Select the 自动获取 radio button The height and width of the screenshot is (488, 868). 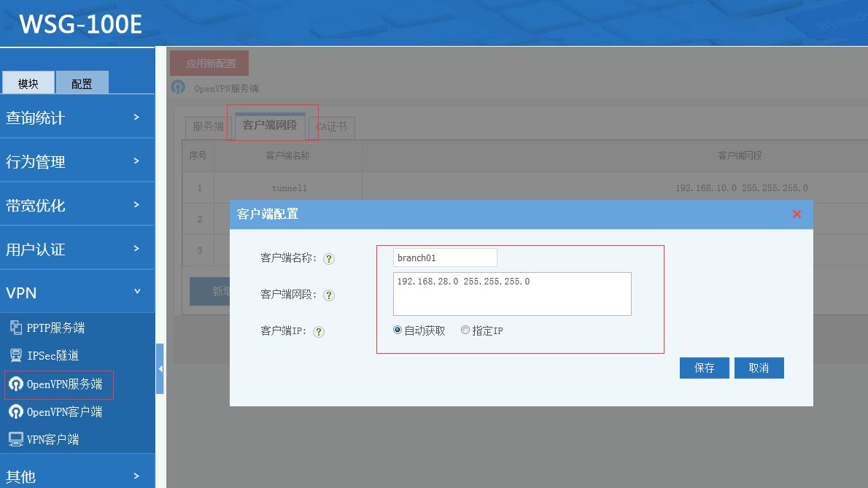(x=398, y=330)
